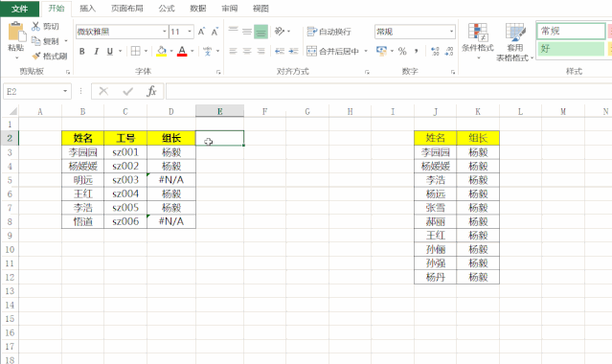Decrease decimal places icon

pos(449,51)
